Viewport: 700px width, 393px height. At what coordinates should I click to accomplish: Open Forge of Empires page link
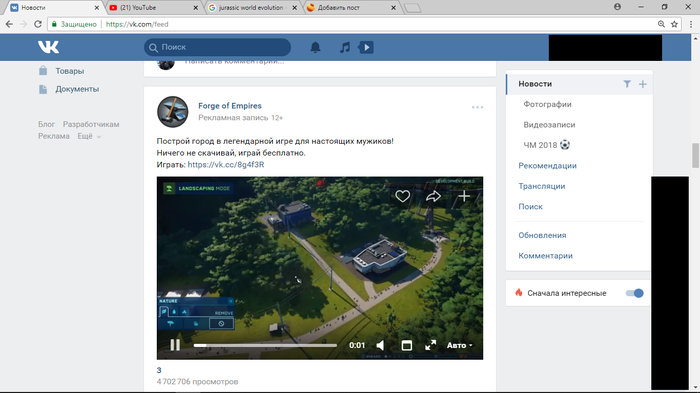click(230, 106)
